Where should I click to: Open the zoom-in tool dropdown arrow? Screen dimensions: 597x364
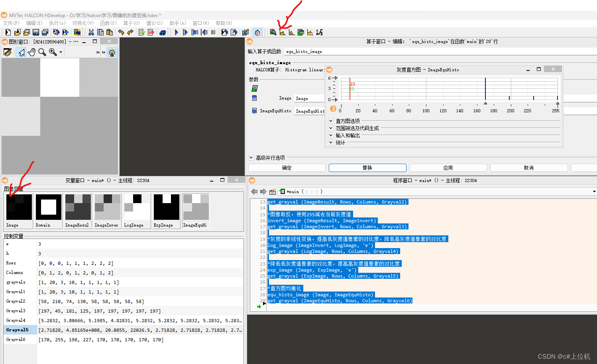(x=61, y=52)
